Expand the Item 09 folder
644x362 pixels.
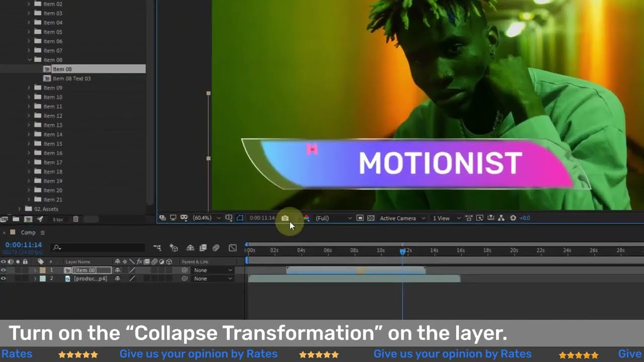(29, 88)
